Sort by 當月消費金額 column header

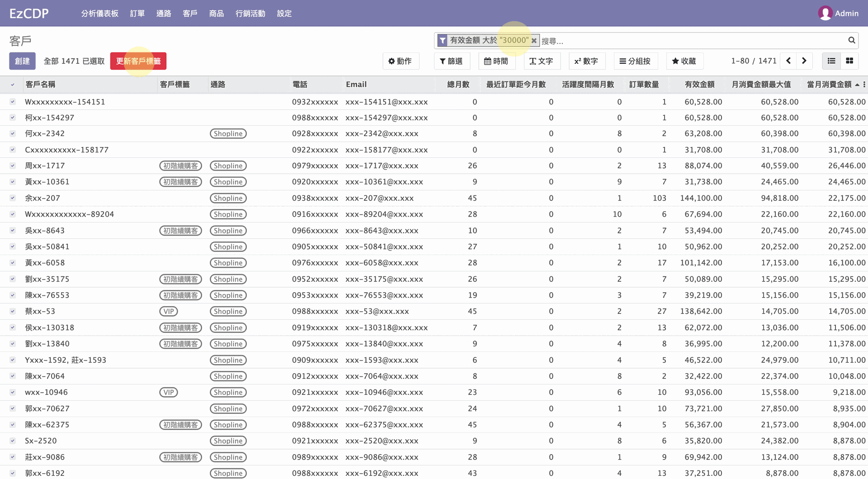829,85
